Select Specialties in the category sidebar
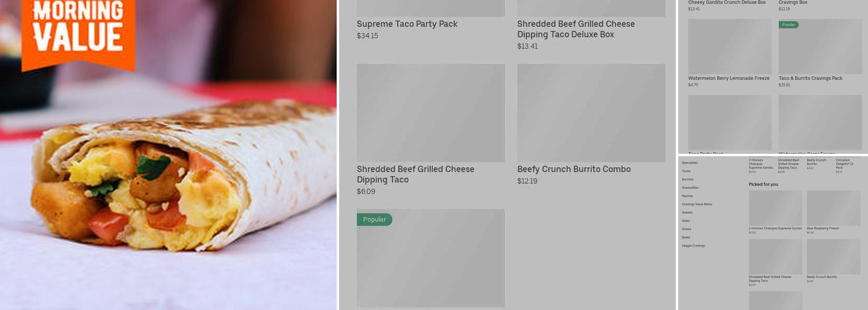Viewport: 868px width, 310px height. tap(689, 162)
